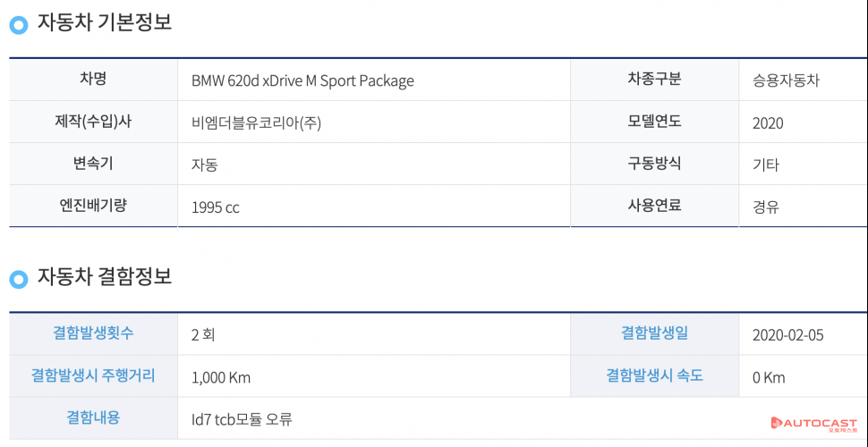Click the 차명 label cell
The width and height of the screenshot is (868, 447).
coord(93,80)
